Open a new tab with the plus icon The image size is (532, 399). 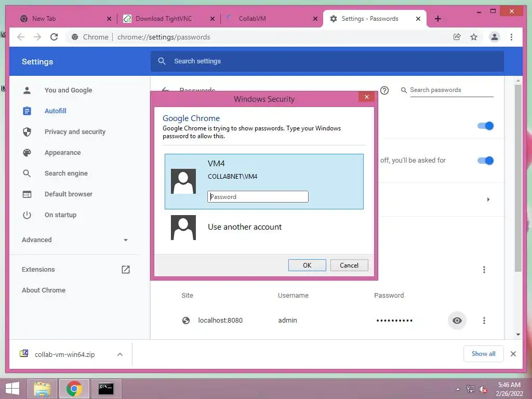point(437,19)
